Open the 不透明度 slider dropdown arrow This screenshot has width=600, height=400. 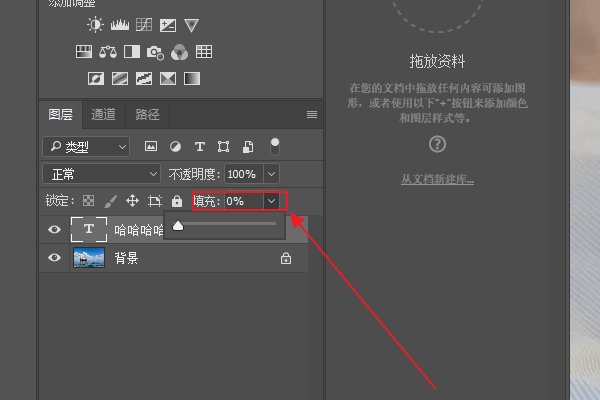(x=271, y=175)
